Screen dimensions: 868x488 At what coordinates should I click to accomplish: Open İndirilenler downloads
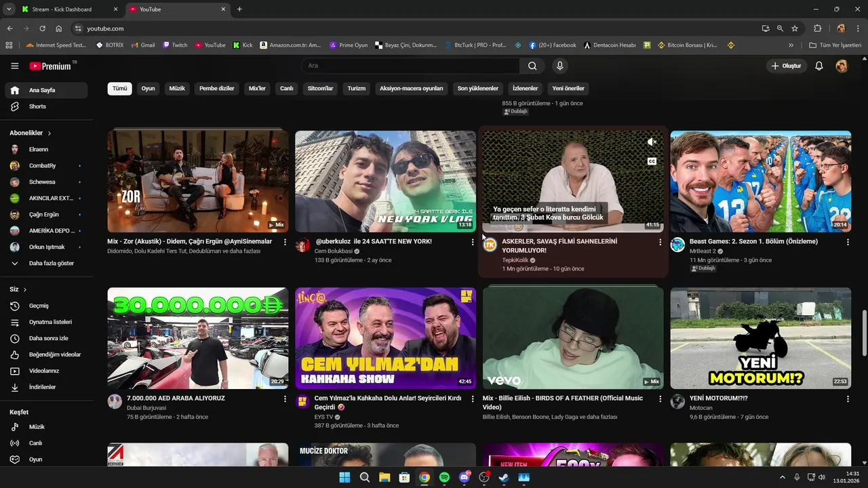46,387
